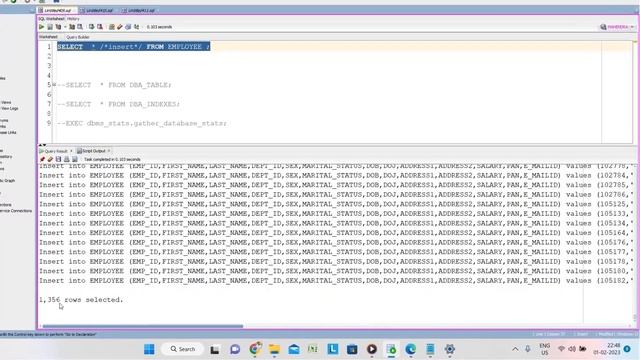Open the Explain Plan dropdown arrow
The height and width of the screenshot is (360, 640).
(65, 27)
